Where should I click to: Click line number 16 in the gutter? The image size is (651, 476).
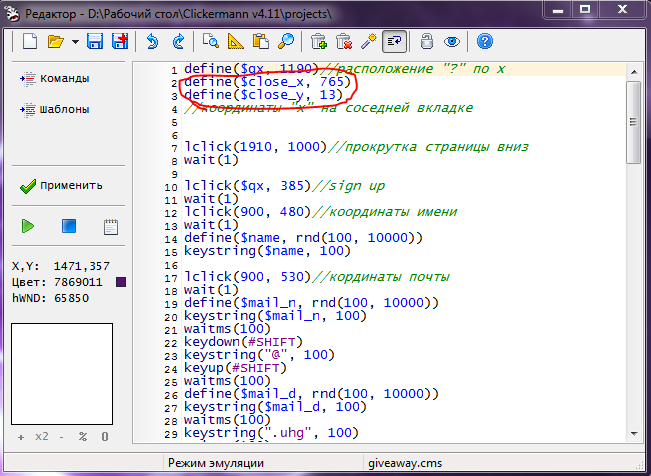pyautogui.click(x=171, y=265)
